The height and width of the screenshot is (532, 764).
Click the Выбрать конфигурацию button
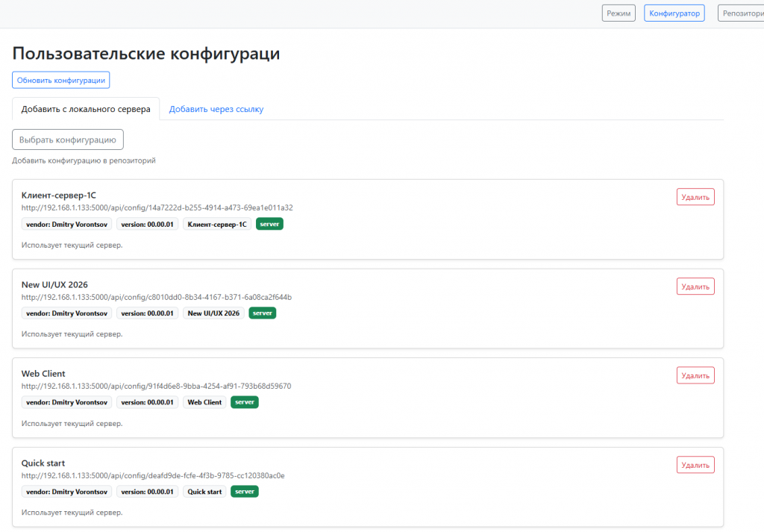click(x=68, y=140)
